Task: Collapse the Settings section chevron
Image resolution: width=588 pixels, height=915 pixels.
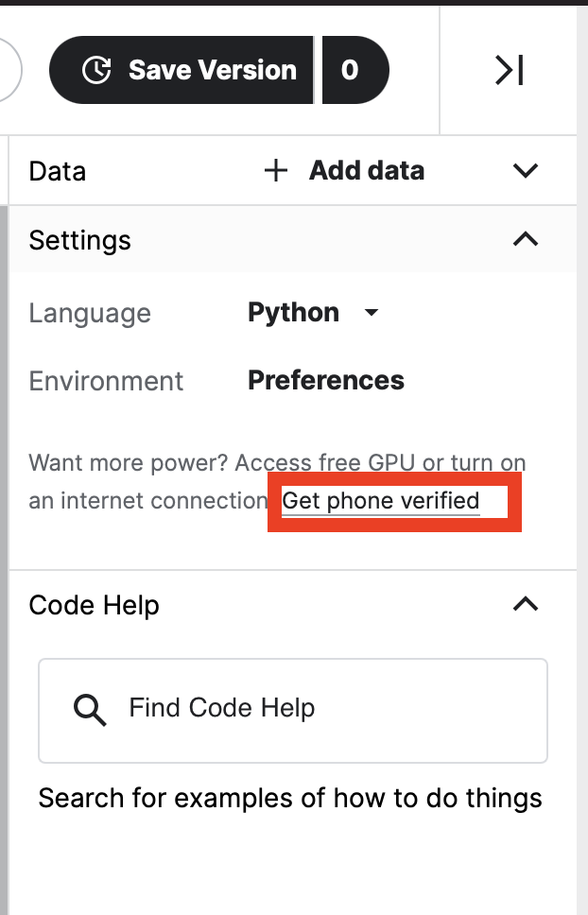Action: click(525, 239)
